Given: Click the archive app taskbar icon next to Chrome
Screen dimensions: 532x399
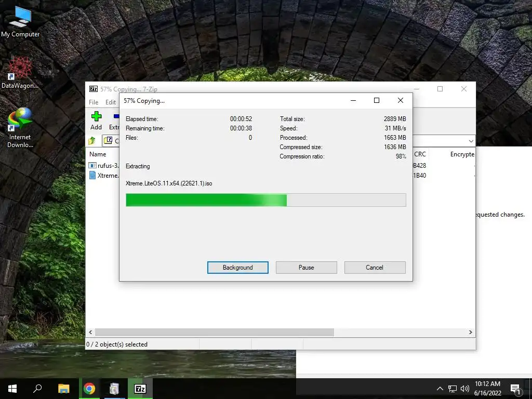Looking at the screenshot, I should pos(114,389).
